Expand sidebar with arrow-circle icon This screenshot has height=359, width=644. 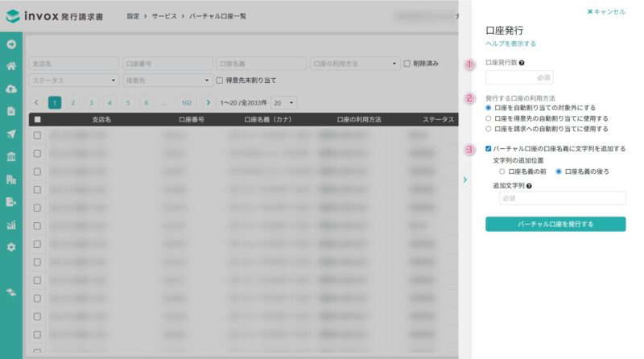coord(11,44)
